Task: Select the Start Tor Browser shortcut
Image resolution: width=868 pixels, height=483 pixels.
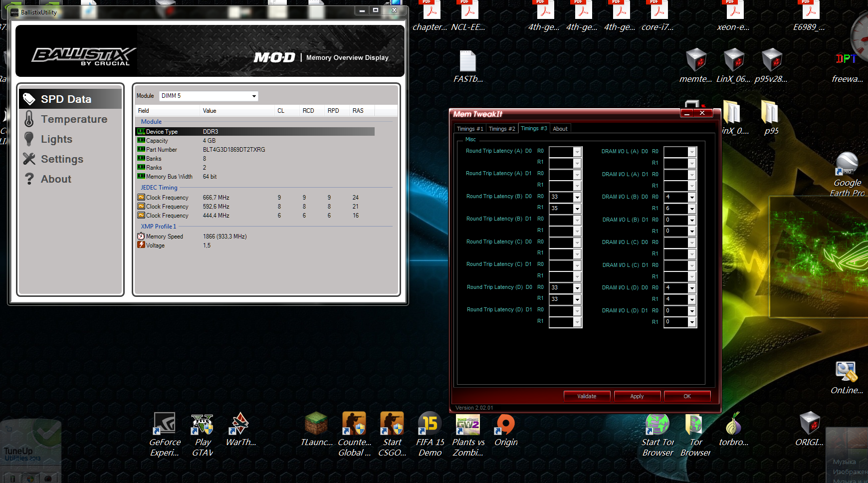Action: [657, 435]
